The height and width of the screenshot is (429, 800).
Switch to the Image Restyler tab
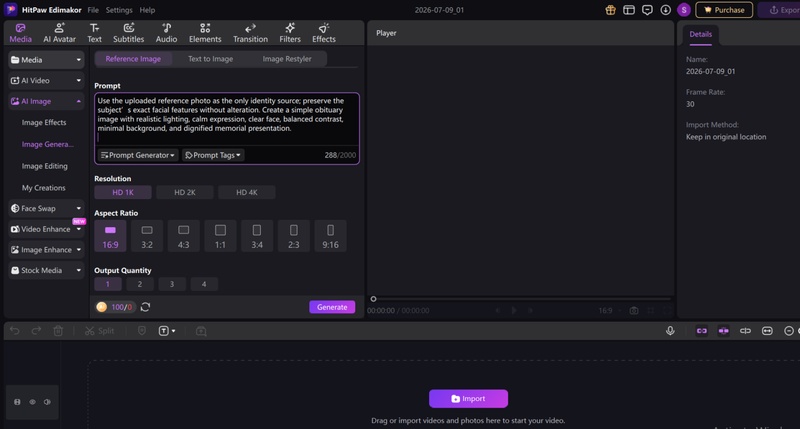(x=287, y=59)
